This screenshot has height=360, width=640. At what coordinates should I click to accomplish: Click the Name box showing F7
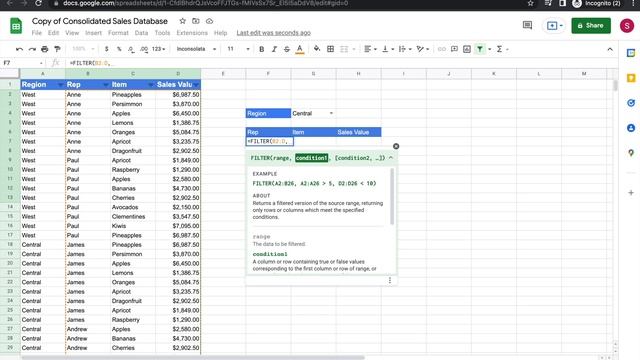tap(22, 63)
